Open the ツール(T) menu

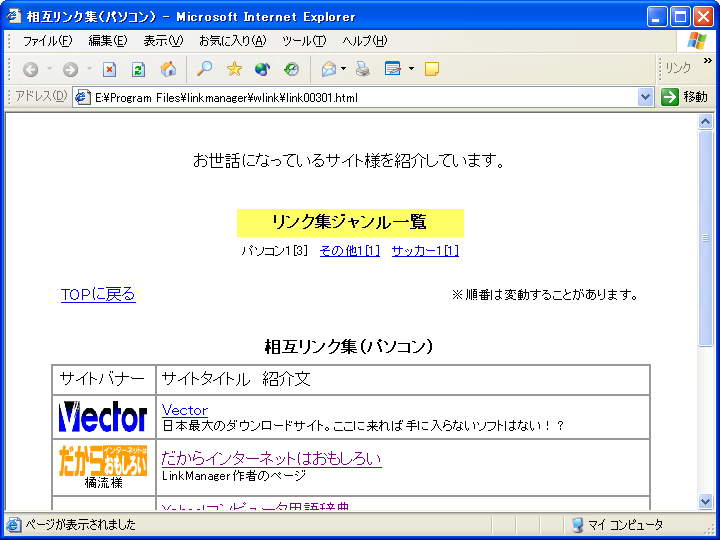click(x=304, y=41)
